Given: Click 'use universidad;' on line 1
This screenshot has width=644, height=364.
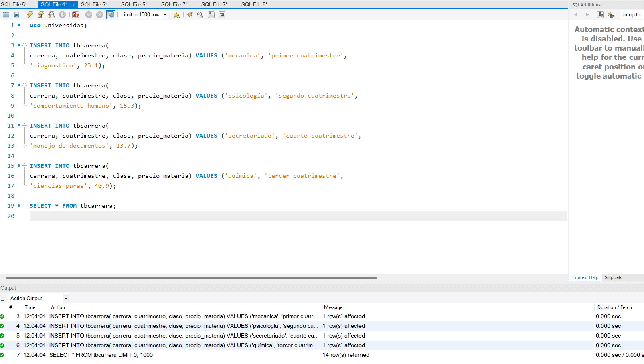Looking at the screenshot, I should [58, 25].
